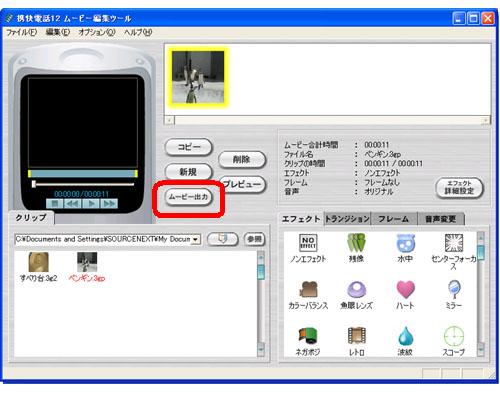
Task: Click the コピー button
Action: 189,147
